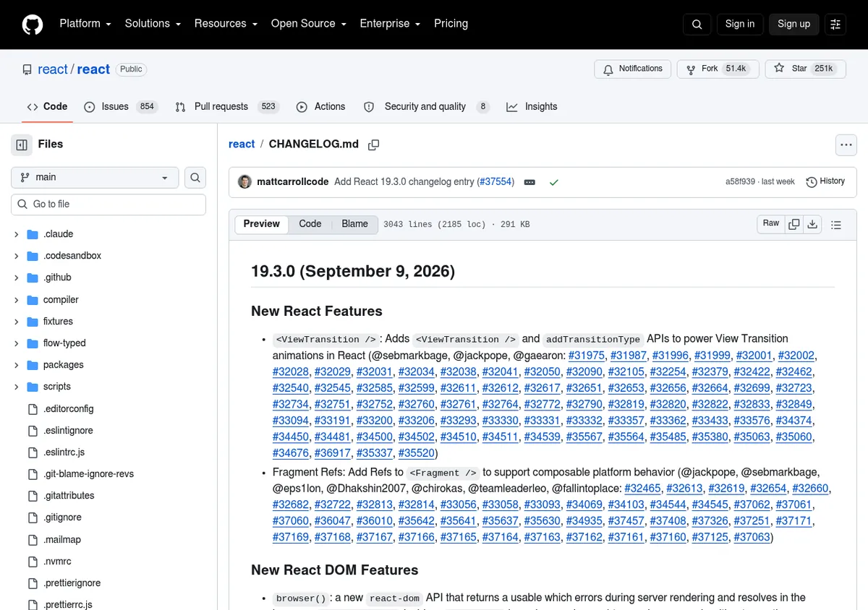Open the Platform menu
The width and height of the screenshot is (868, 610).
click(85, 24)
